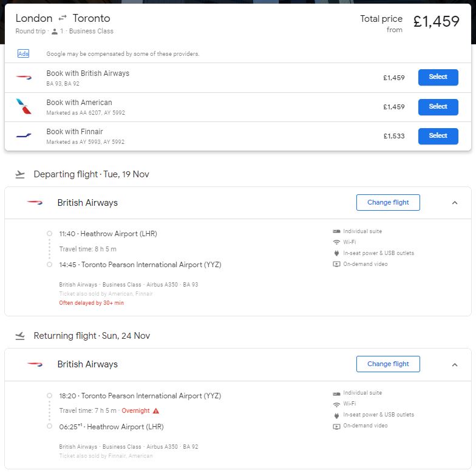Click the Wi-Fi icon on departing flight

pyautogui.click(x=336, y=242)
